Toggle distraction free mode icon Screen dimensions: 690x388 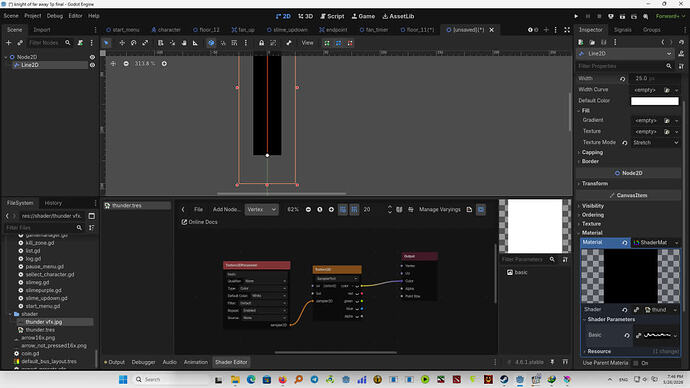coord(567,30)
